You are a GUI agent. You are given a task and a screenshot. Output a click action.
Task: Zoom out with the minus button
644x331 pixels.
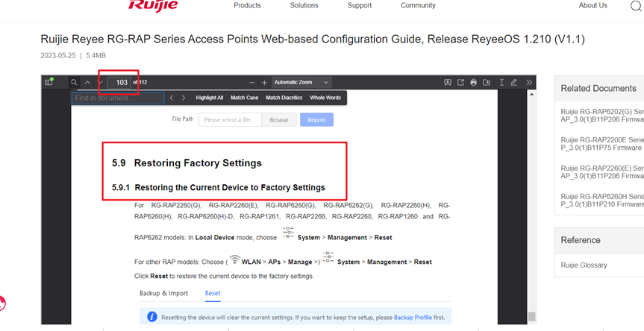(252, 83)
